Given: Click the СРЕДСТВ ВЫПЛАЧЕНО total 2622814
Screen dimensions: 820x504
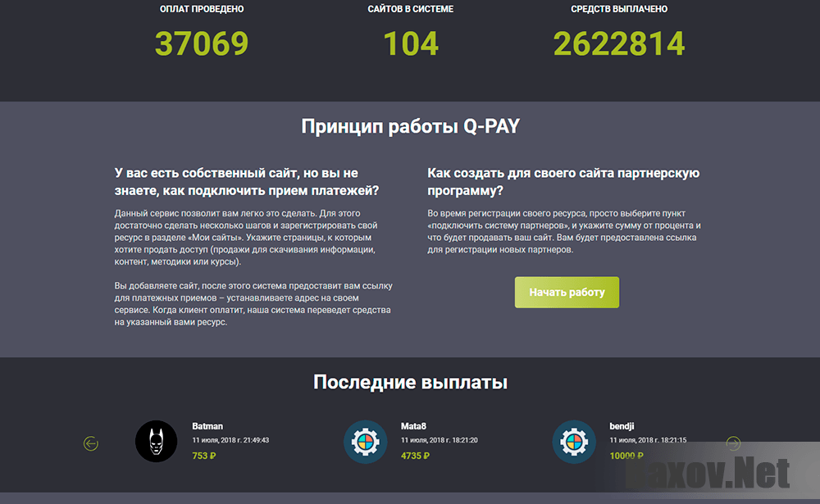Looking at the screenshot, I should pos(619,43).
